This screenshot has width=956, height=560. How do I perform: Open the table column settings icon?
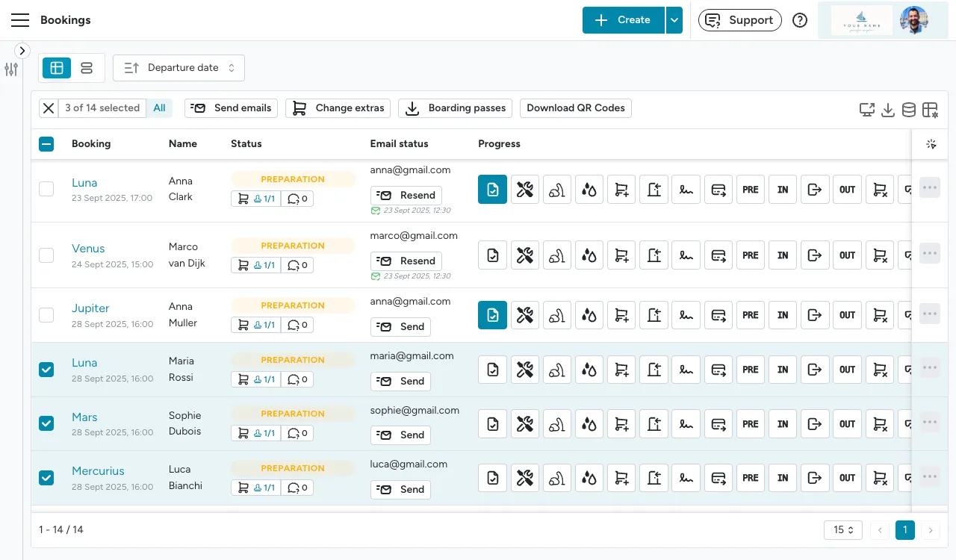coord(930,109)
